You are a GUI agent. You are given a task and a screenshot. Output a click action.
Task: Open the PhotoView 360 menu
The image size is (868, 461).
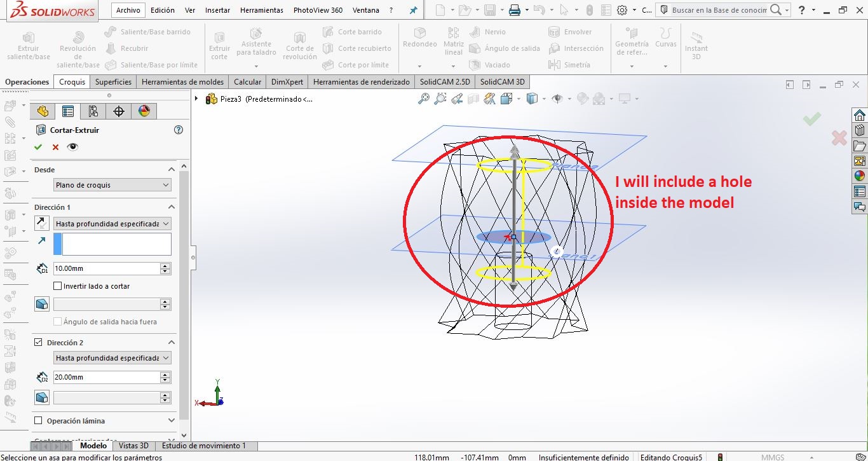coord(318,10)
